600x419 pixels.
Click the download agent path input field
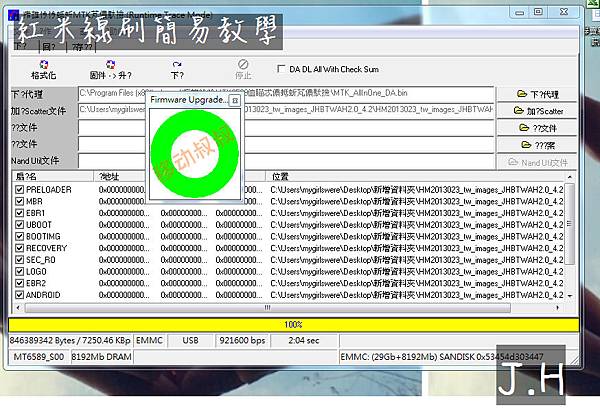coord(286,94)
